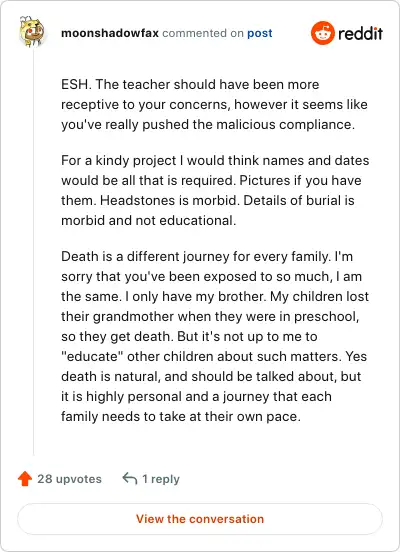
Task: Click the "View the conversation" button
Action: click(x=200, y=519)
